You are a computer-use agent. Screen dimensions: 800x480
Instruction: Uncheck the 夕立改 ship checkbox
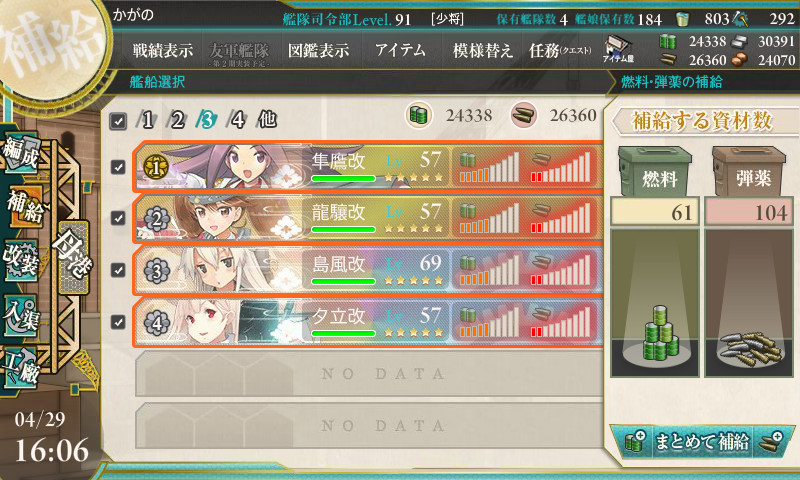tap(118, 322)
